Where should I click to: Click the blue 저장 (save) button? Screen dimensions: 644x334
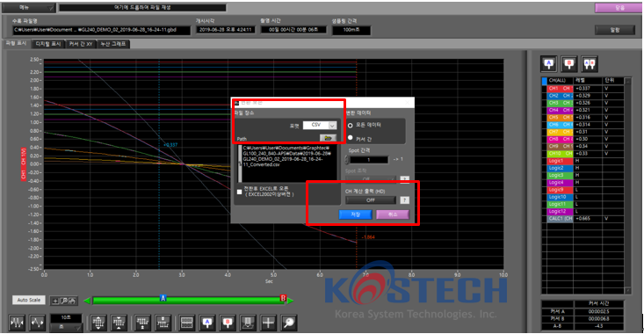pos(355,214)
